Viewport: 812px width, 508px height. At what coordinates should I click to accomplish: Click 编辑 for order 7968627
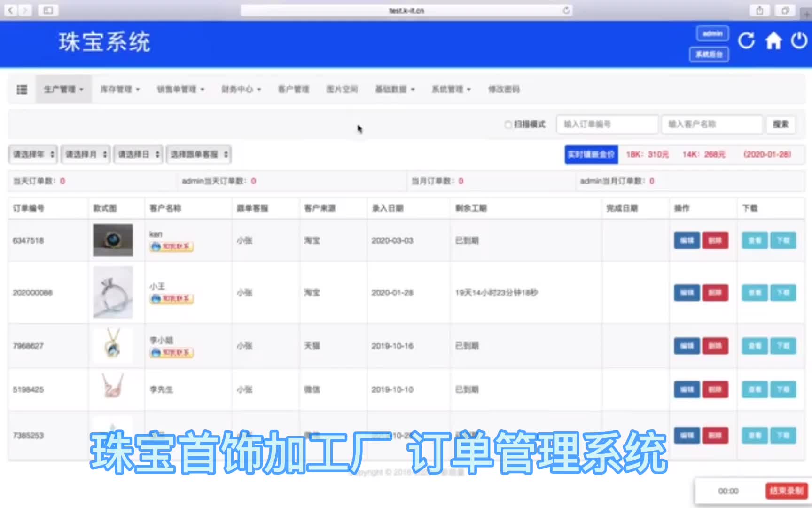687,346
